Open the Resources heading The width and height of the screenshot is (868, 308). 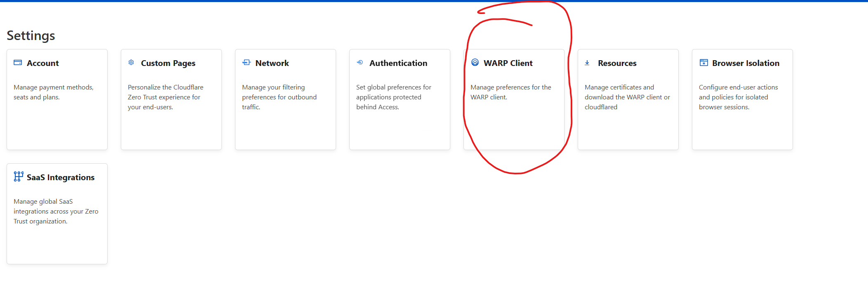pos(617,63)
